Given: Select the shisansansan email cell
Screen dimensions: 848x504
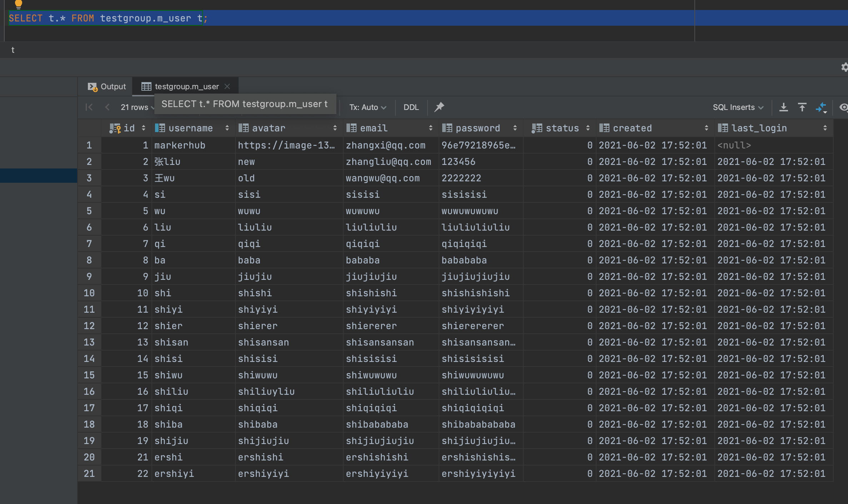Looking at the screenshot, I should pos(391,342).
